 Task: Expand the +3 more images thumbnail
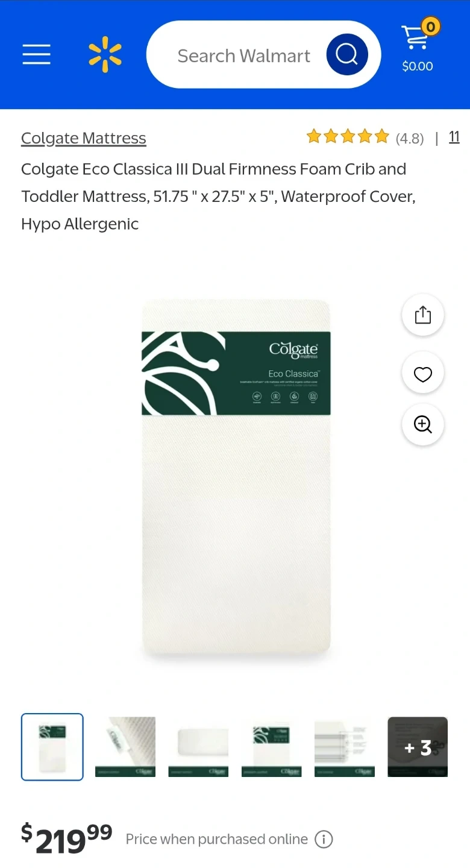tap(418, 747)
